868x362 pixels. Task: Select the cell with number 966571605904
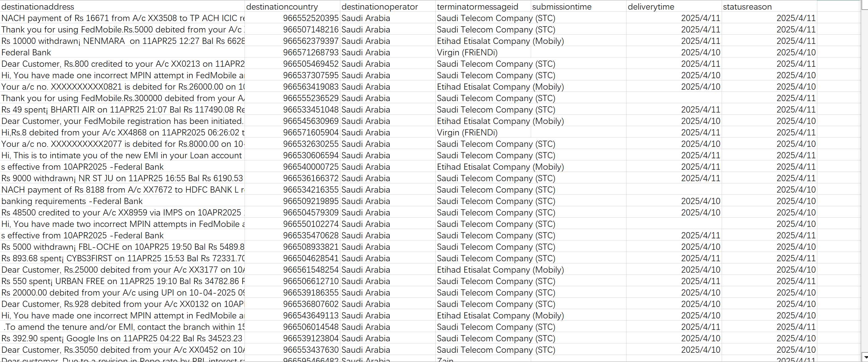pos(292,132)
